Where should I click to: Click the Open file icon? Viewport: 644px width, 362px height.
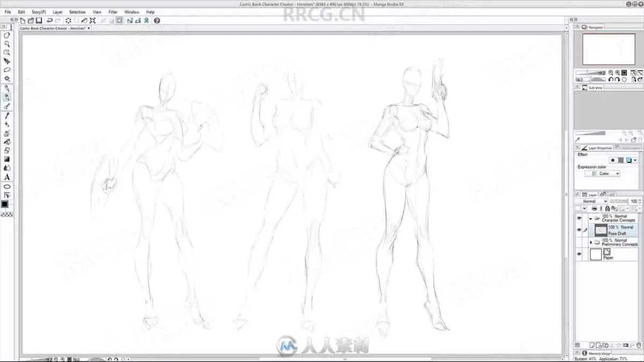coord(31,20)
